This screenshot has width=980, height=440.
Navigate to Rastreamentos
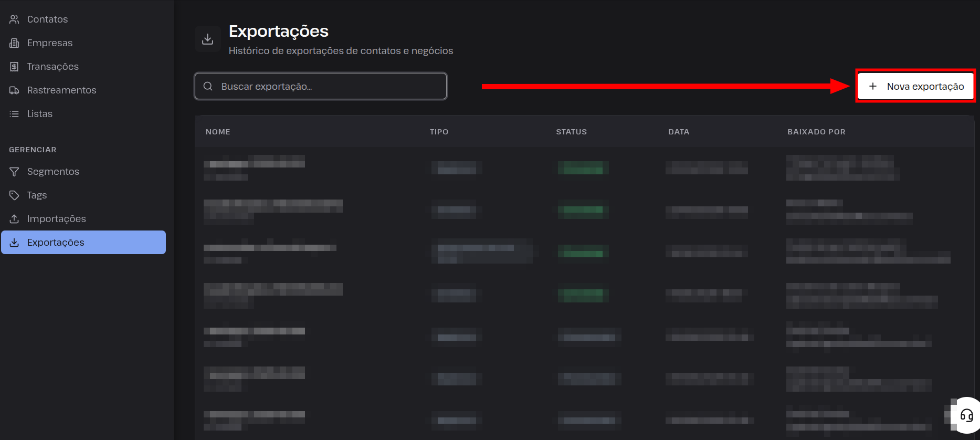tap(83, 90)
